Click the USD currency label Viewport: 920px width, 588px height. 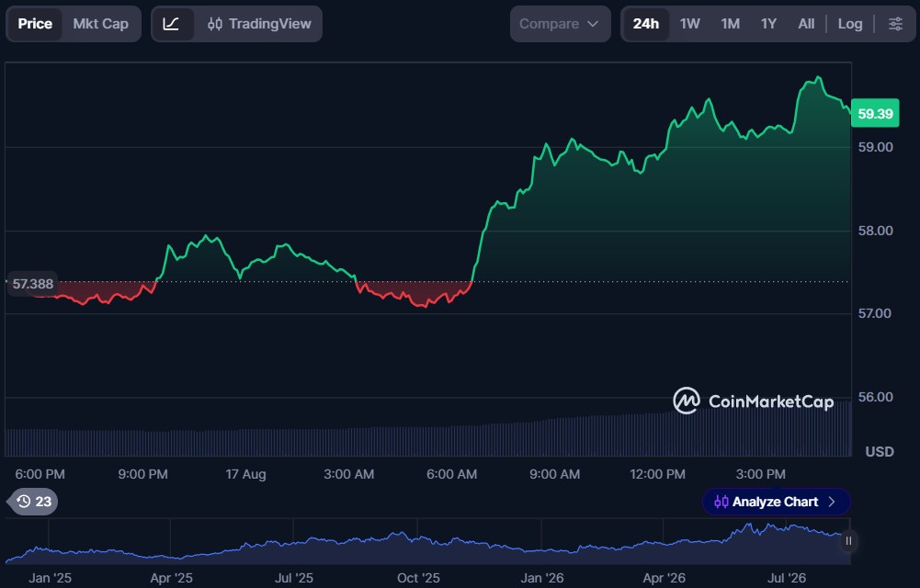point(880,452)
